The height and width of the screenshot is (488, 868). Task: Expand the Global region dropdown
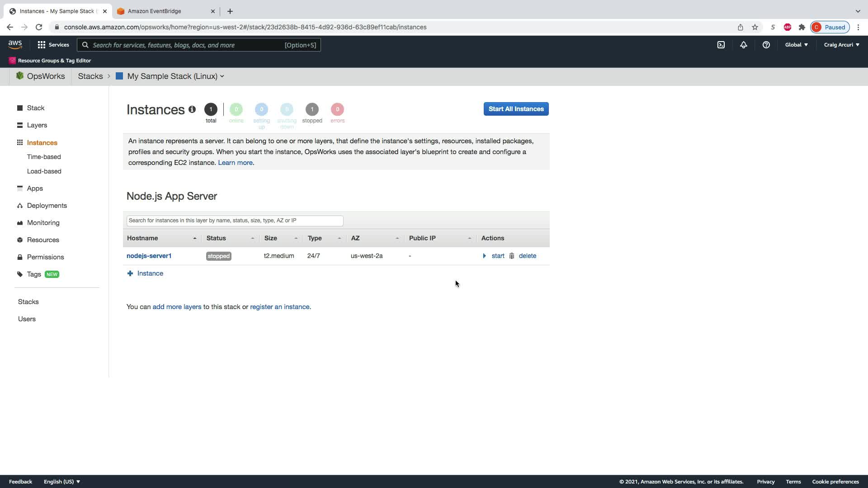point(796,45)
